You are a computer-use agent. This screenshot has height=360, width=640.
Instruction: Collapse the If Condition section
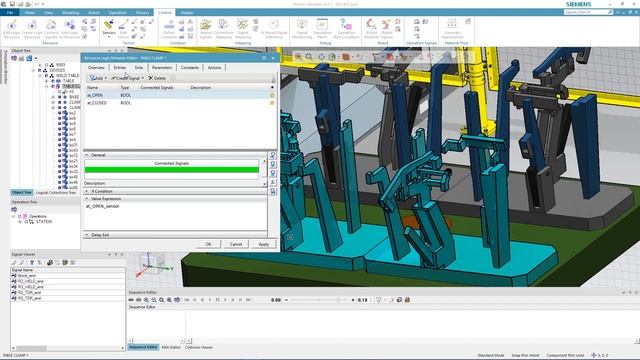87,191
